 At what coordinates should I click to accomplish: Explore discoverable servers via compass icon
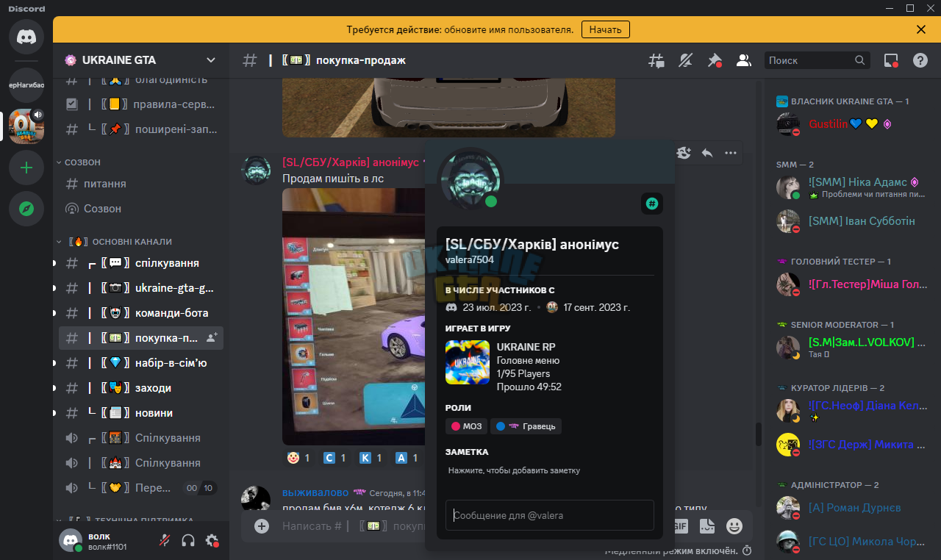26,209
